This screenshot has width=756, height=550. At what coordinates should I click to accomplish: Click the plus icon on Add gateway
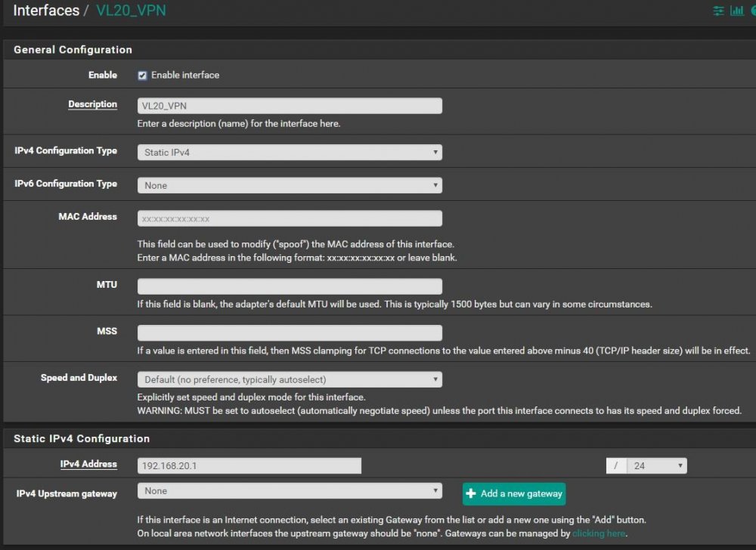point(471,493)
